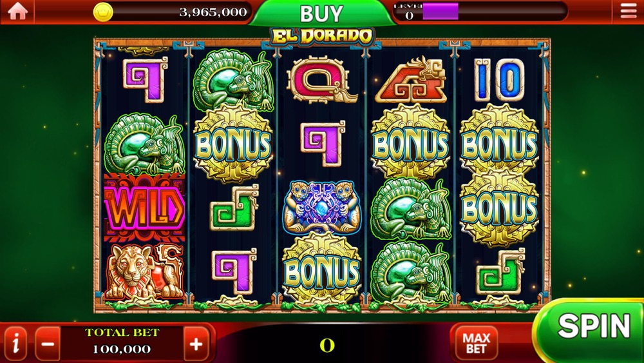Click the El Dorado game title
644x363 pixels.
(322, 36)
